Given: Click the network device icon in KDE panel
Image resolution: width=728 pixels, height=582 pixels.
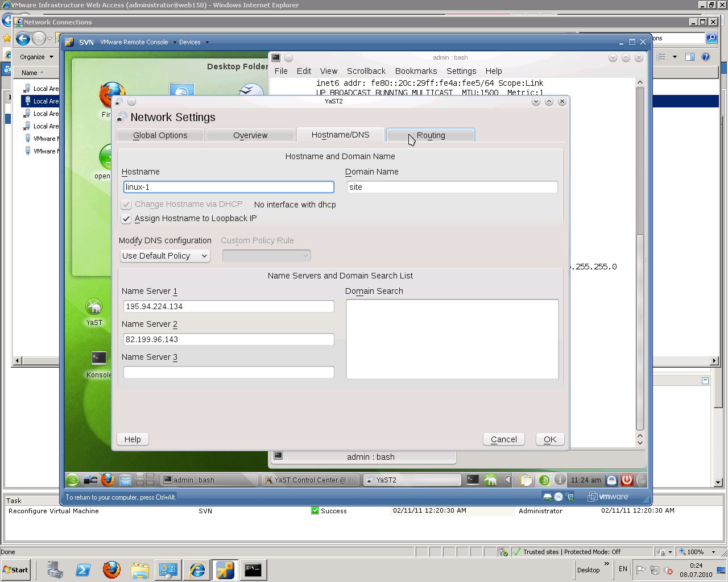Looking at the screenshot, I should (90, 480).
